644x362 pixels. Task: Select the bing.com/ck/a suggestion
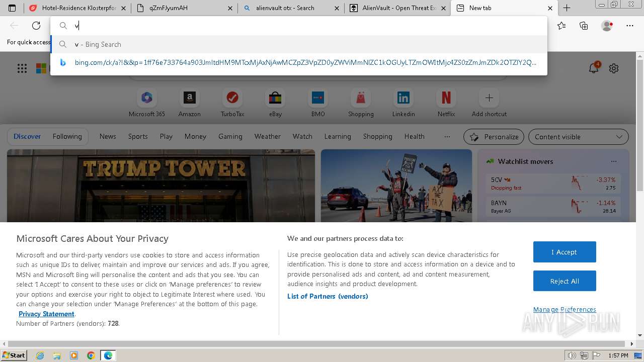click(x=299, y=63)
